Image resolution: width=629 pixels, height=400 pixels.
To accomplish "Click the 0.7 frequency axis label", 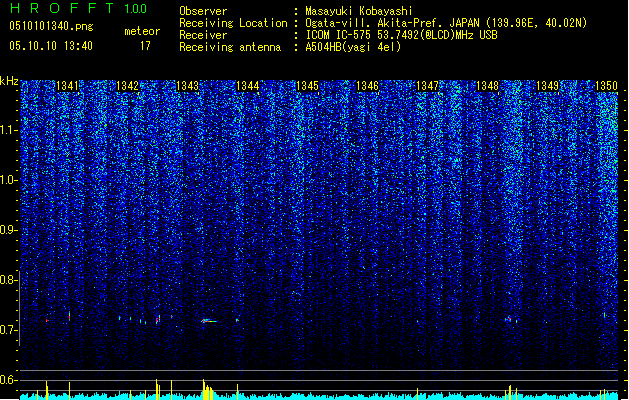I will pos(8,330).
